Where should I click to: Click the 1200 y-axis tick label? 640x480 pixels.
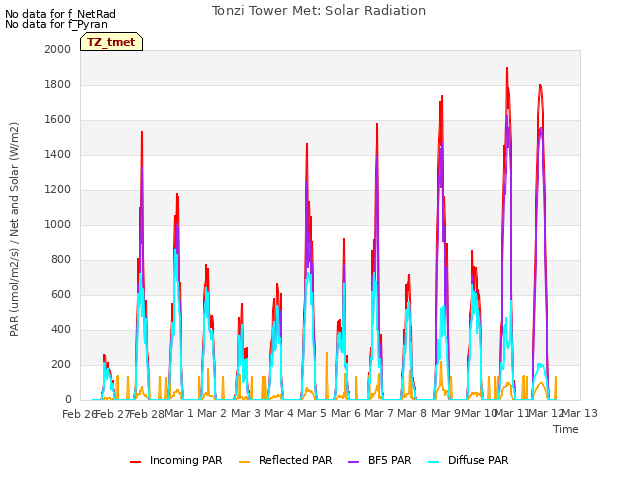point(58,189)
